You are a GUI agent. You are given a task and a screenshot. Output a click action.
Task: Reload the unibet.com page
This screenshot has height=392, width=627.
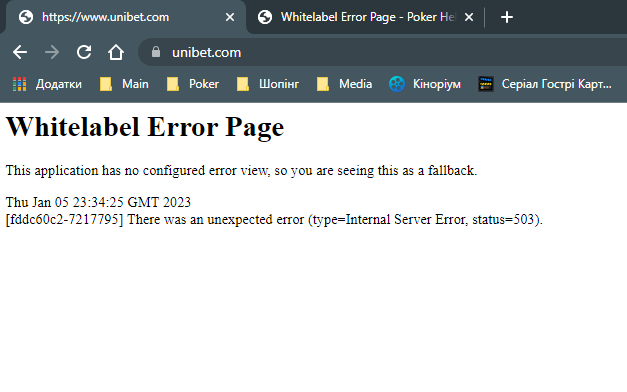(84, 52)
